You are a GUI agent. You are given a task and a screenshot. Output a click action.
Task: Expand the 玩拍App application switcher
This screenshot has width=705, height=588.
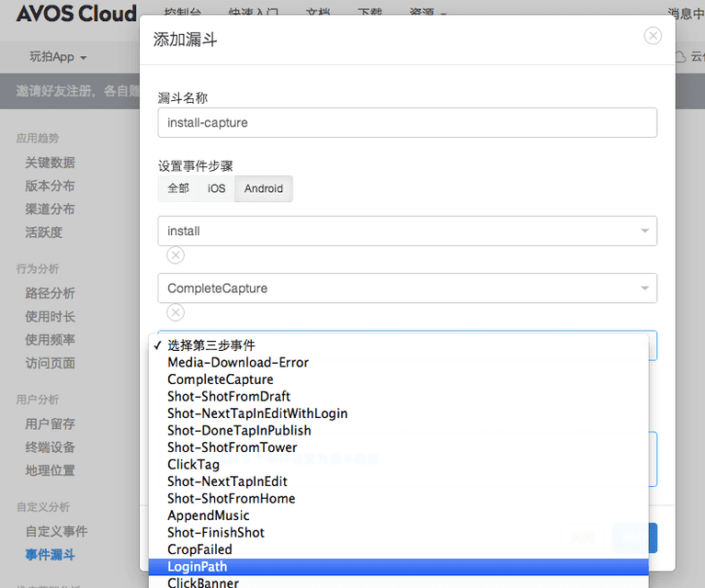point(58,57)
